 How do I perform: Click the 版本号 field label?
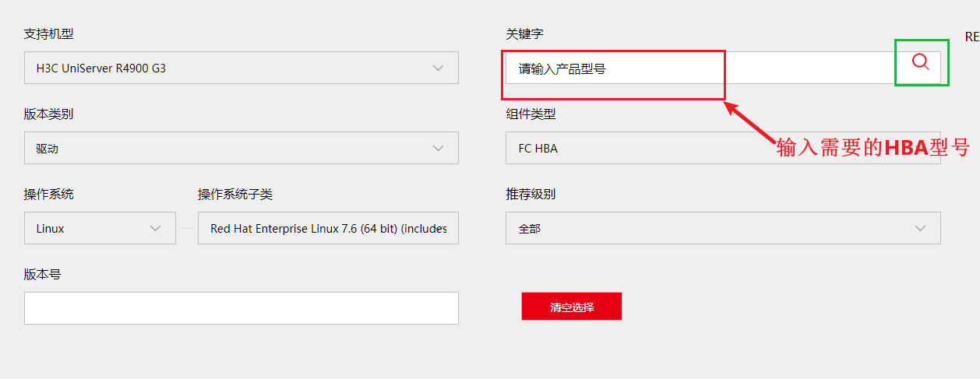pyautogui.click(x=42, y=275)
